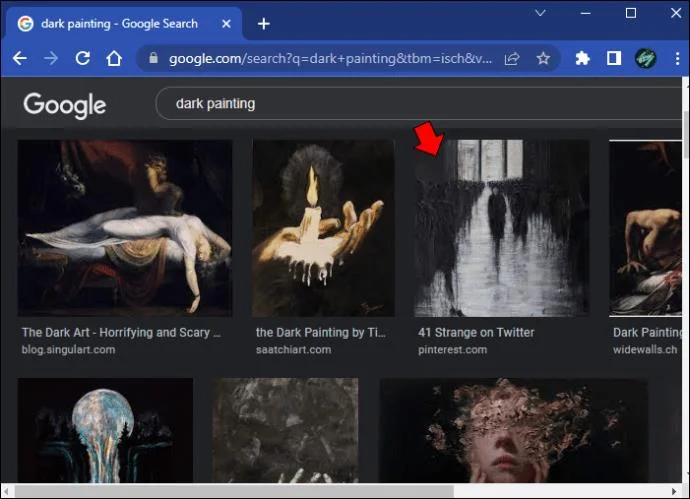690x499 pixels.
Task: Reload the current page
Action: click(82, 59)
